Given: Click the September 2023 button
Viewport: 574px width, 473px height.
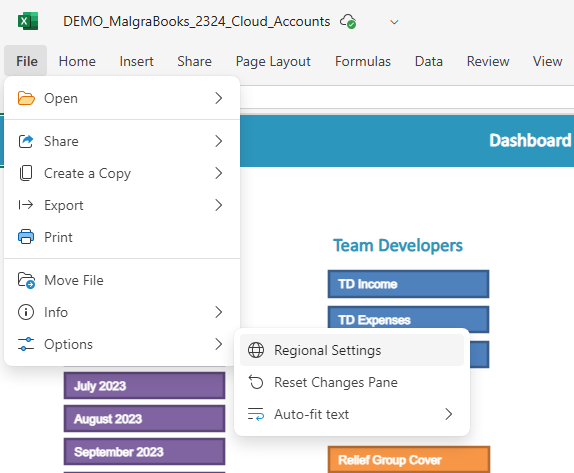Looking at the screenshot, I should (x=144, y=451).
